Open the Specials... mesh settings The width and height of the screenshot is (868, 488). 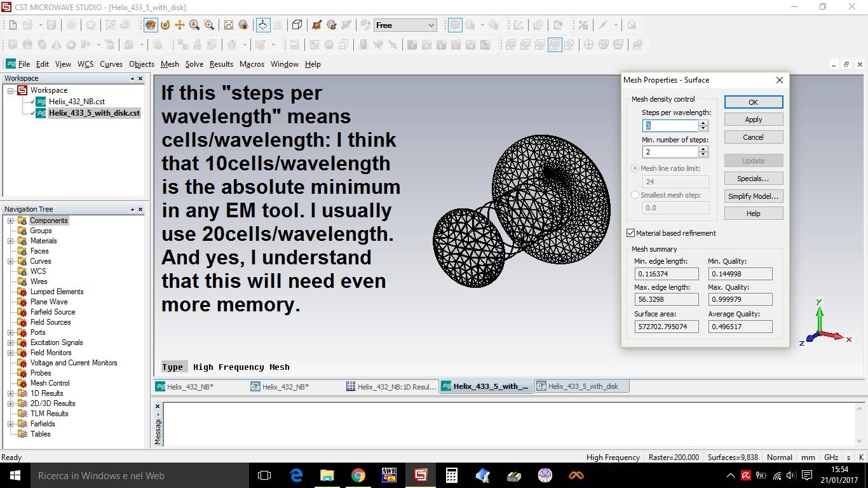pyautogui.click(x=754, y=179)
